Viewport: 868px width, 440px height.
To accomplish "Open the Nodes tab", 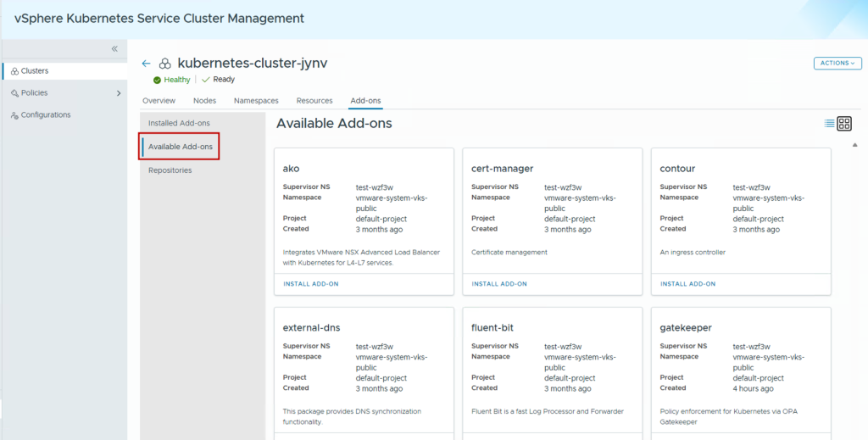I will point(205,101).
